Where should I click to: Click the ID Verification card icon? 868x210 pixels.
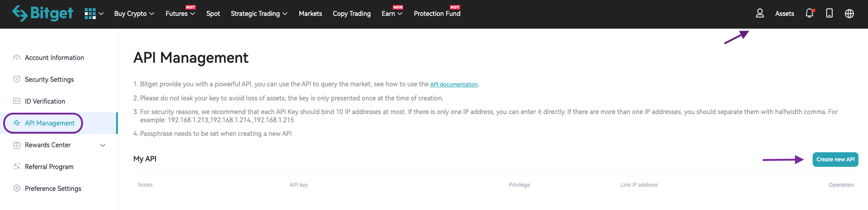pyautogui.click(x=17, y=101)
